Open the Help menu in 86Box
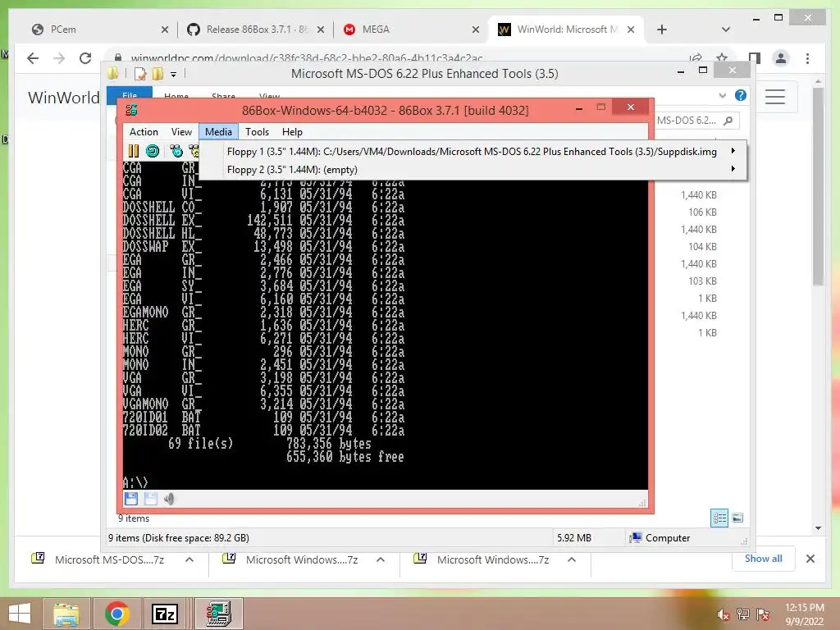 [x=293, y=132]
